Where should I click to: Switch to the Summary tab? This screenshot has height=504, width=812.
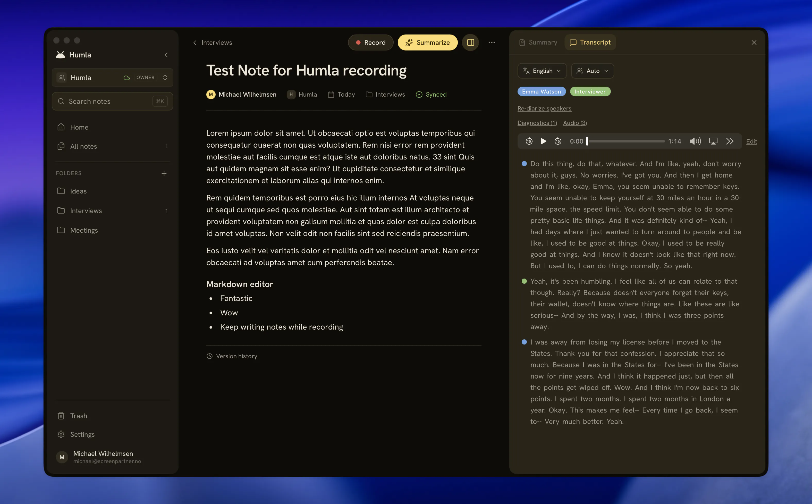click(538, 42)
